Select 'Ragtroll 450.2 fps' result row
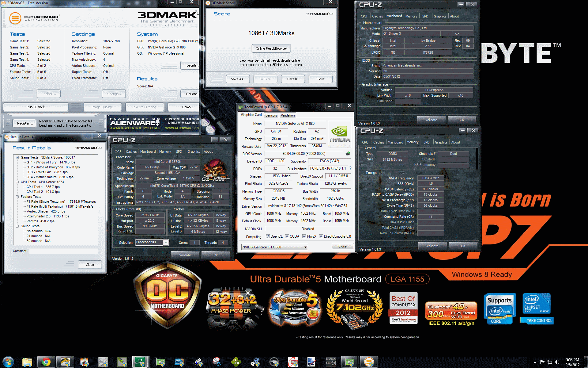This screenshot has height=368, width=588. [40, 221]
